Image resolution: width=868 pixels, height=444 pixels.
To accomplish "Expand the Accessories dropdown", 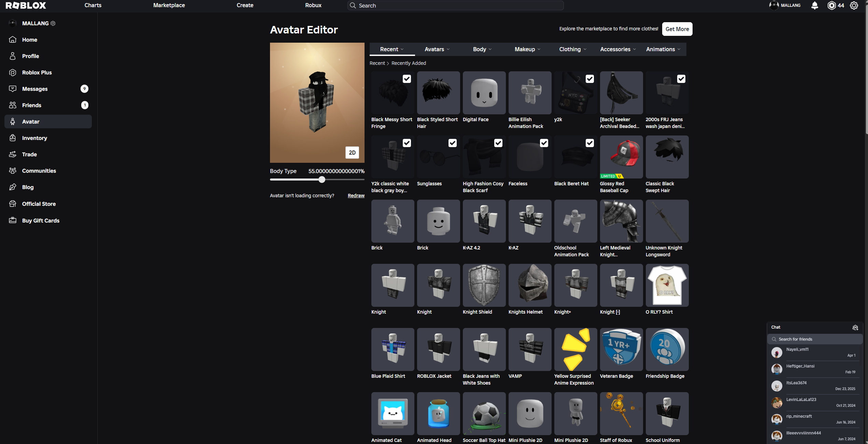I will pos(618,49).
